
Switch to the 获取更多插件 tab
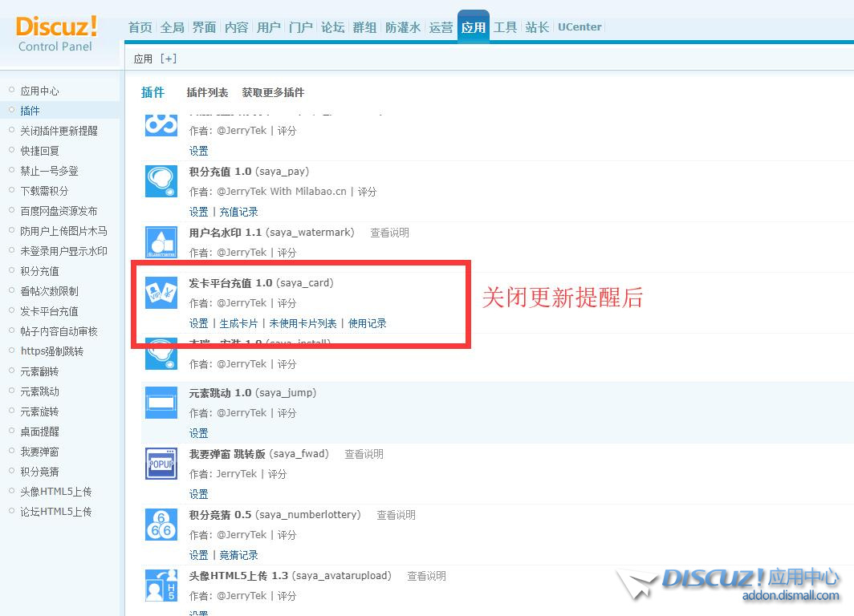[273, 92]
